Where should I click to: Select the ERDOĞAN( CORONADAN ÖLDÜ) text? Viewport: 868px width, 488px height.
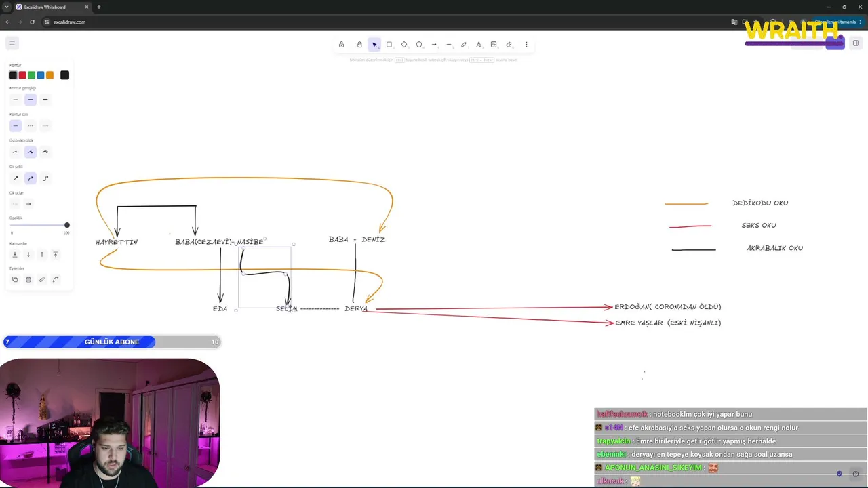668,307
